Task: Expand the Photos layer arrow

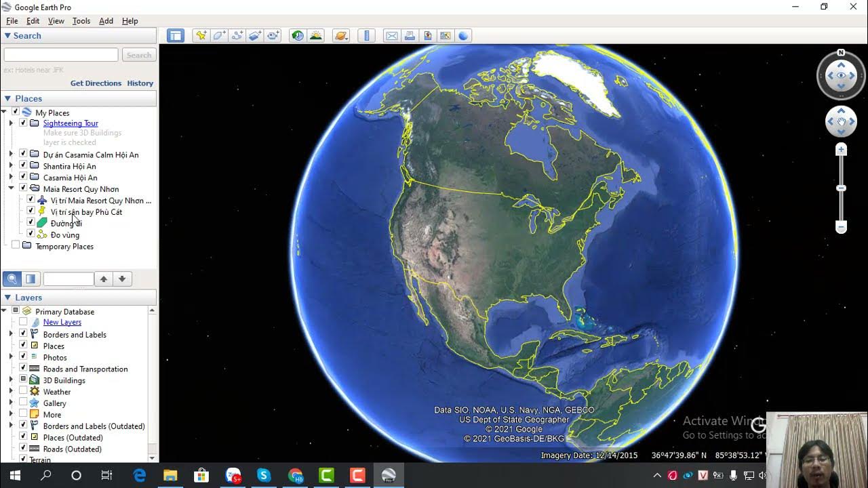Action: 11,357
